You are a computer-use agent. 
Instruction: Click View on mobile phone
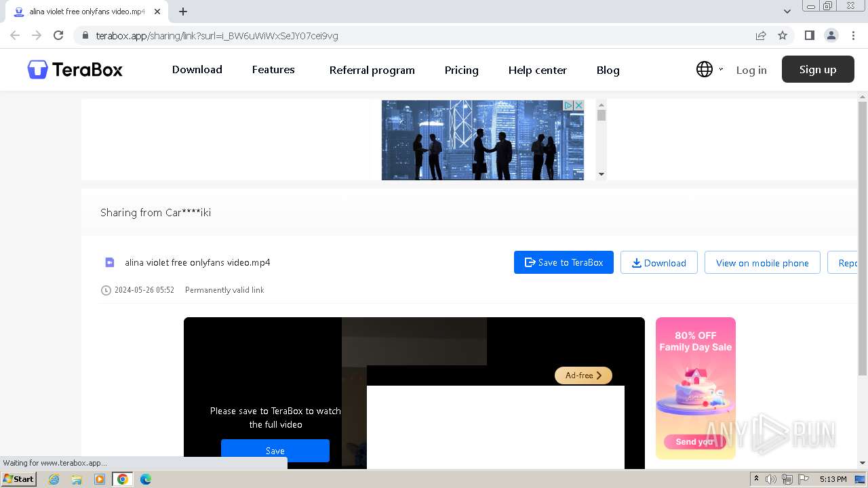(x=762, y=262)
